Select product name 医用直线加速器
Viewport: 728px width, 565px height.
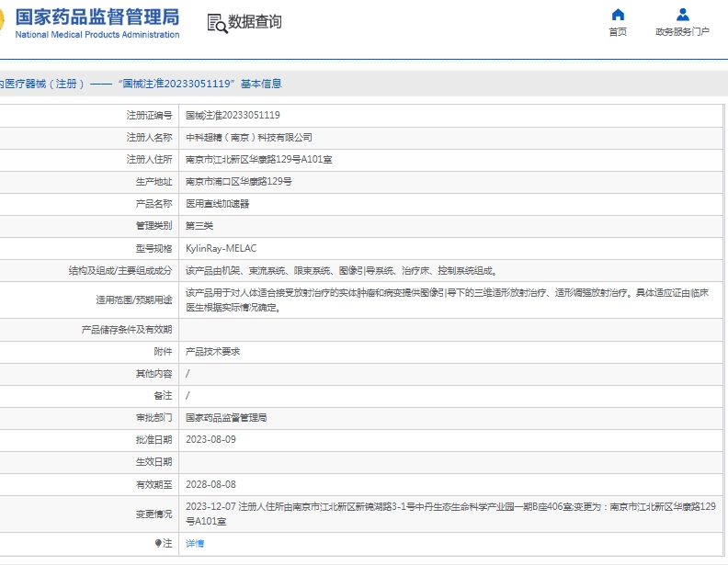click(217, 204)
